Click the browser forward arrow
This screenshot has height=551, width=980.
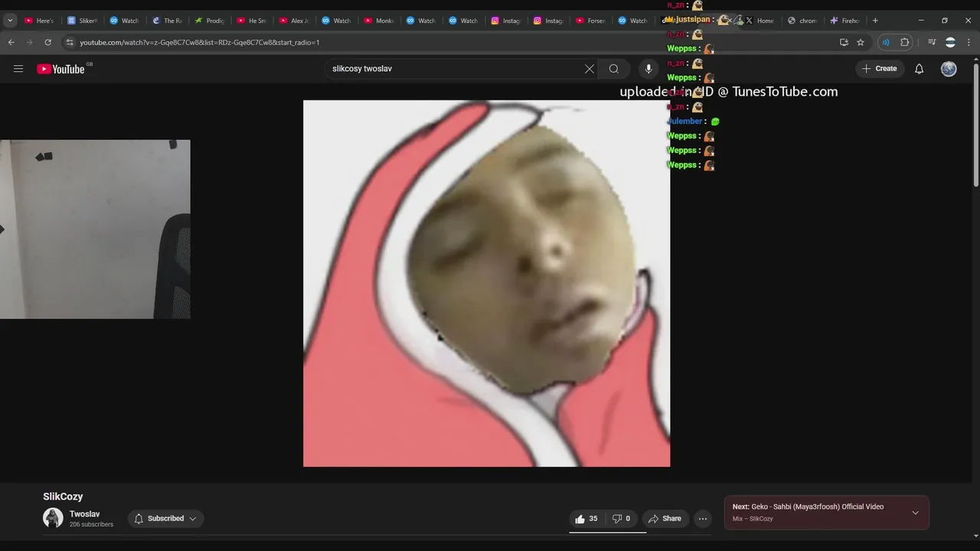pos(29,42)
